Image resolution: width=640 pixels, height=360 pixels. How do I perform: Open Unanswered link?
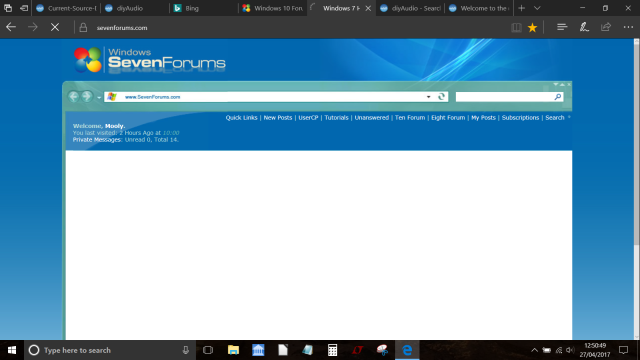click(371, 118)
